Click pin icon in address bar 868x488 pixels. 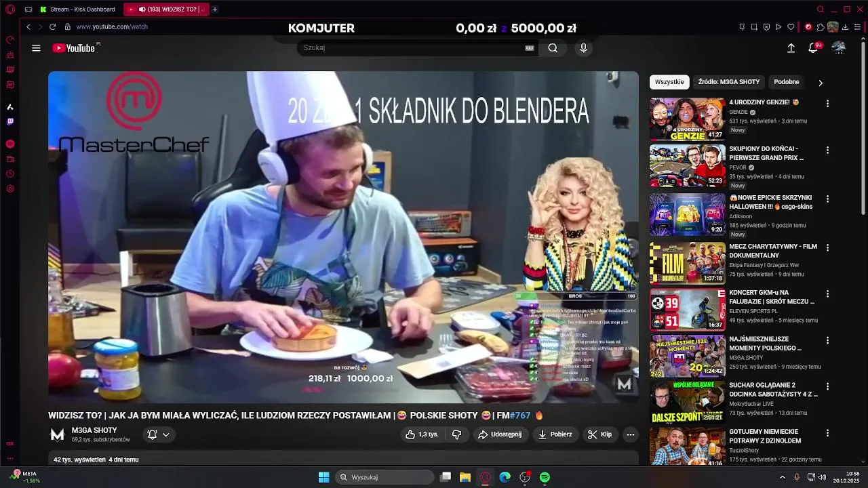click(x=742, y=27)
